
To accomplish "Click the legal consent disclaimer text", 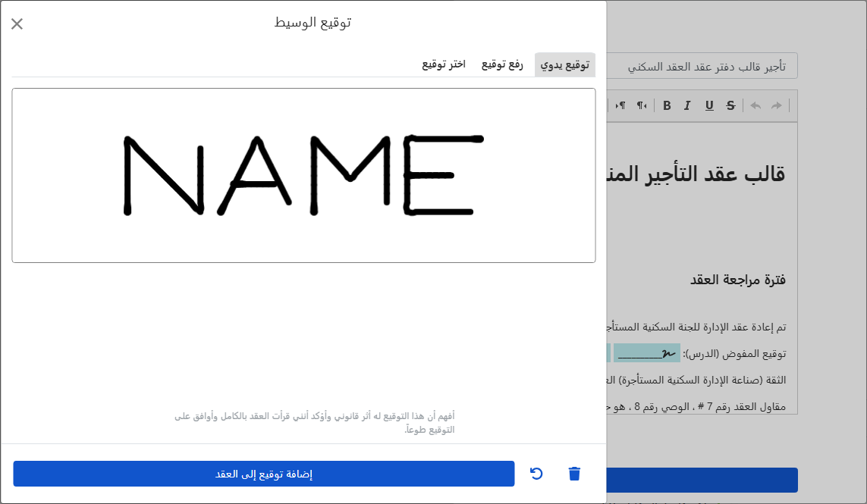I will (x=315, y=422).
